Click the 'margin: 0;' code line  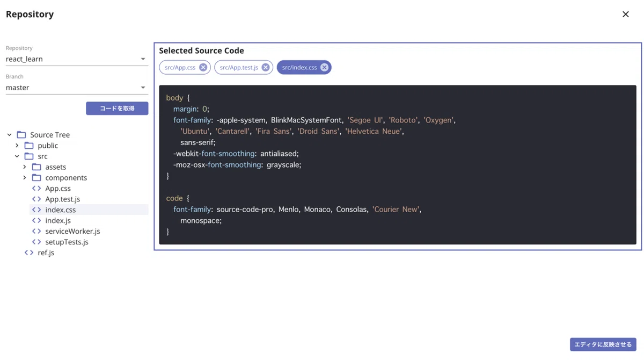(191, 109)
